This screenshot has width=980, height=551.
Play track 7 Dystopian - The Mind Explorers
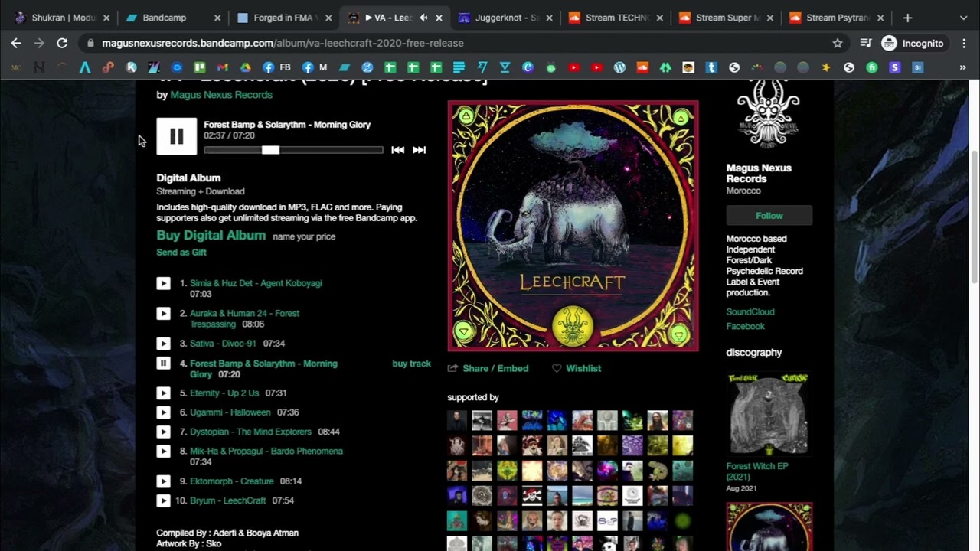[163, 432]
